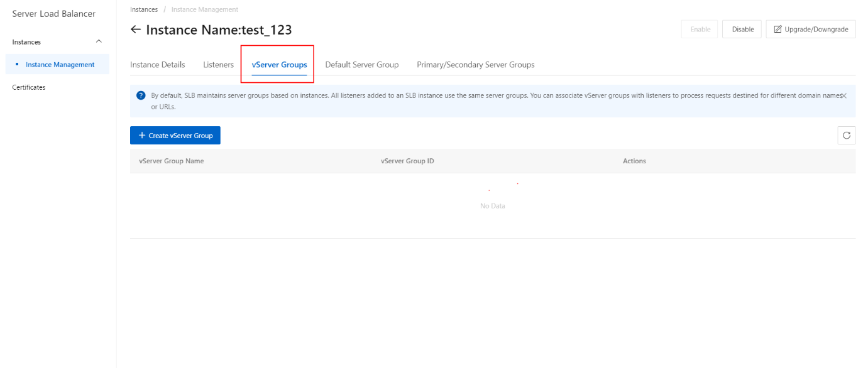Viewport: 868px width, 368px height.
Task: Go to the Default Server Group tab
Action: (x=361, y=65)
